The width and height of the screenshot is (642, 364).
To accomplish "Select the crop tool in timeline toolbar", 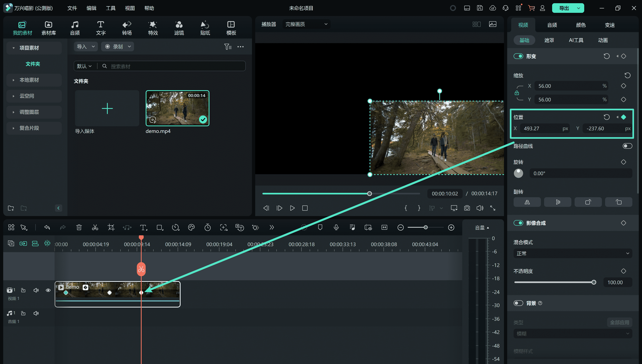I will tap(111, 227).
